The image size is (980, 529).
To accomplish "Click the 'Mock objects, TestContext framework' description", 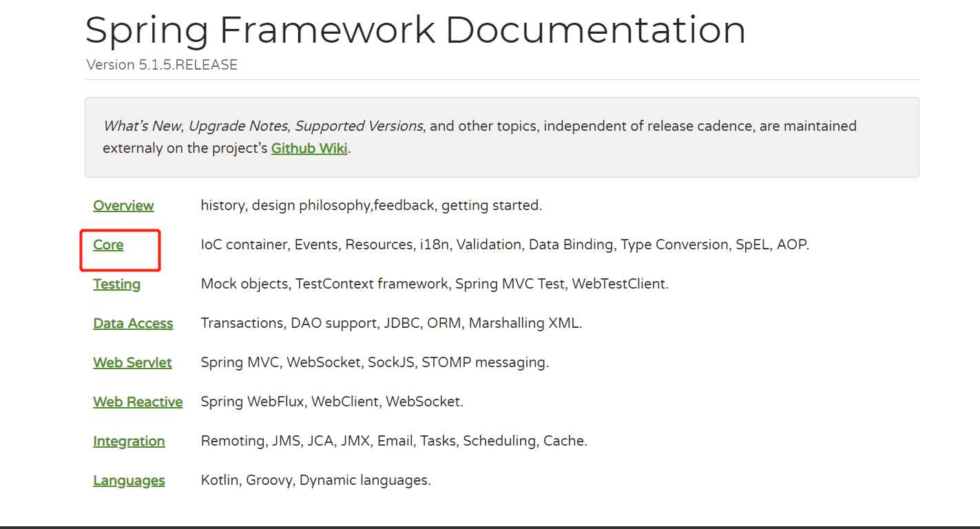I will [435, 284].
